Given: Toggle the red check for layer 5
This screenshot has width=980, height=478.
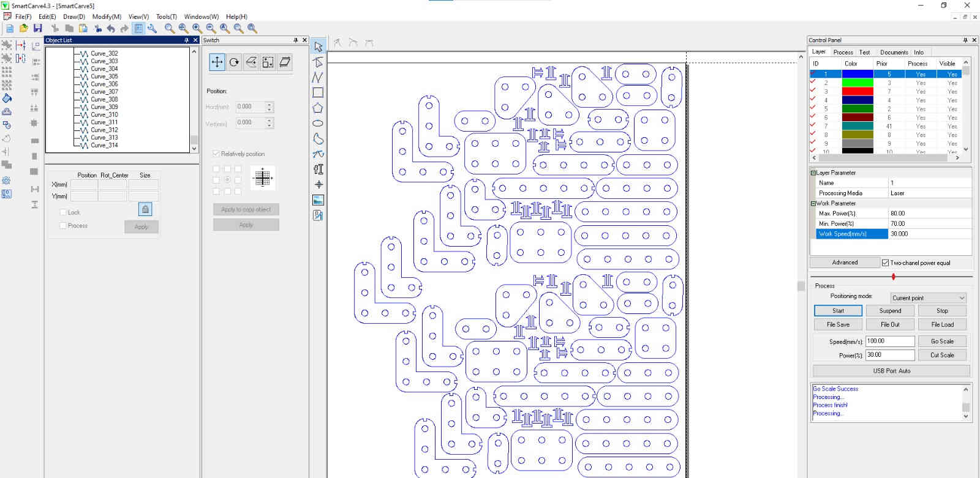Looking at the screenshot, I should coord(813,108).
